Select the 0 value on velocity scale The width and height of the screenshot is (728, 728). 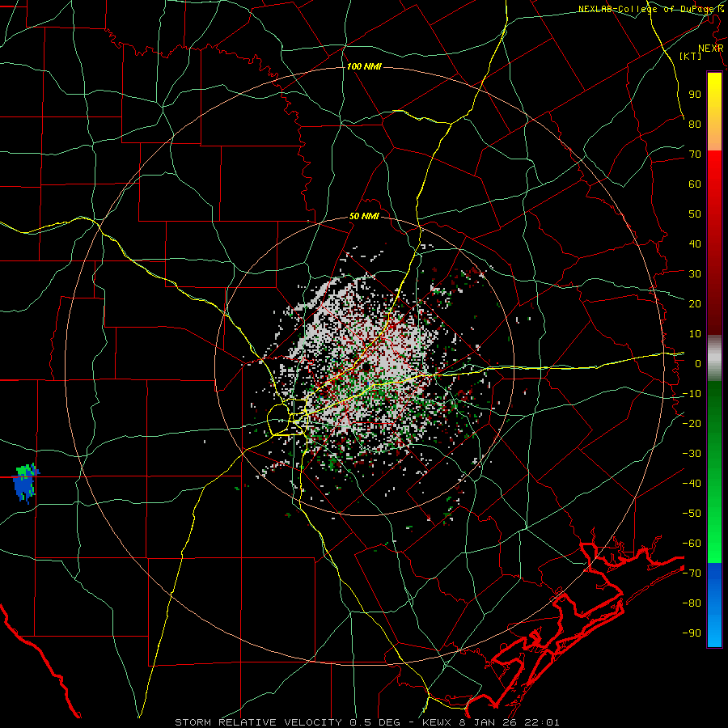coord(698,363)
